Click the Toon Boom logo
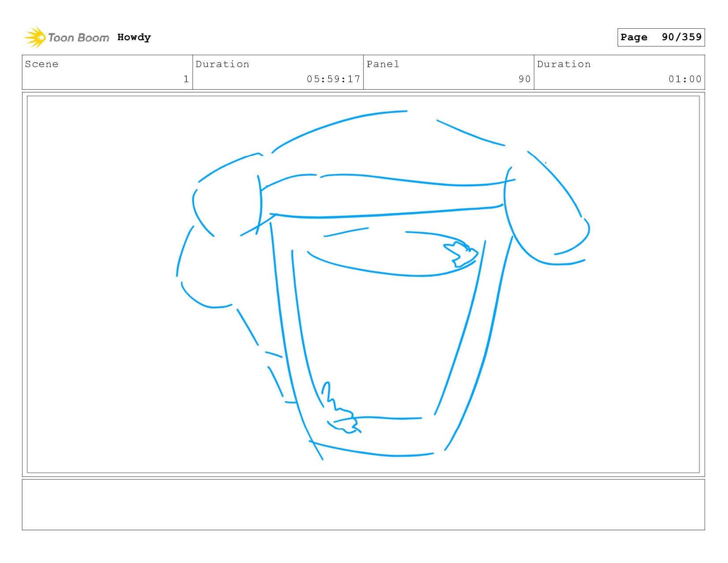 tap(66, 38)
